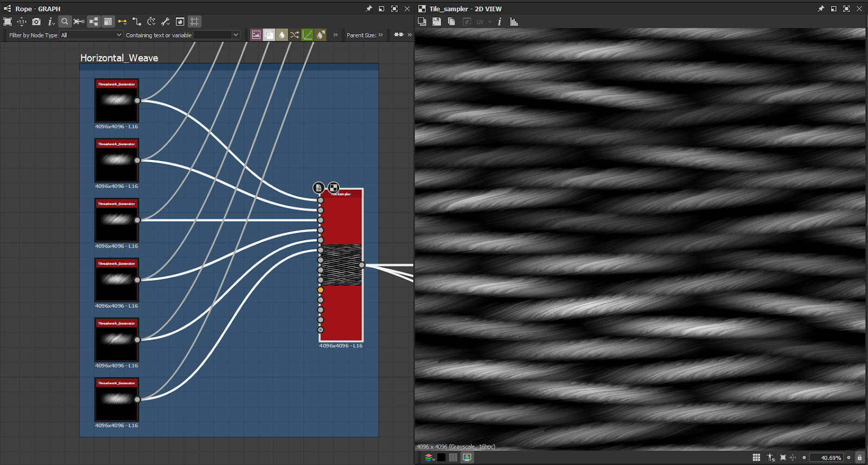Click the wrench tools icon in graph toolbar
Viewport: 868px width, 465px height.
click(x=165, y=22)
